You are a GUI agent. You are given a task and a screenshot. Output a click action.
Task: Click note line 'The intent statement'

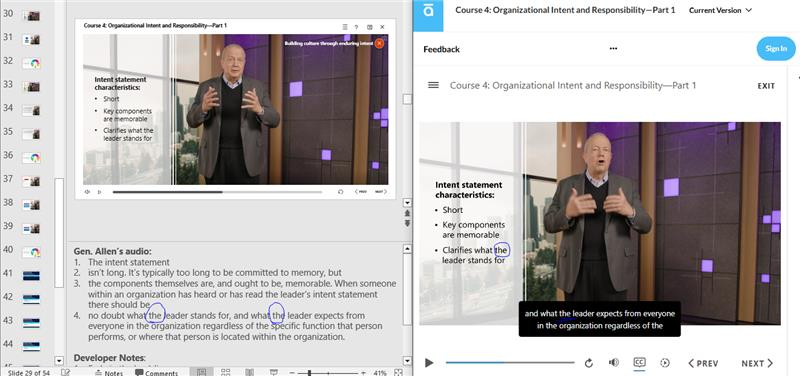point(129,262)
